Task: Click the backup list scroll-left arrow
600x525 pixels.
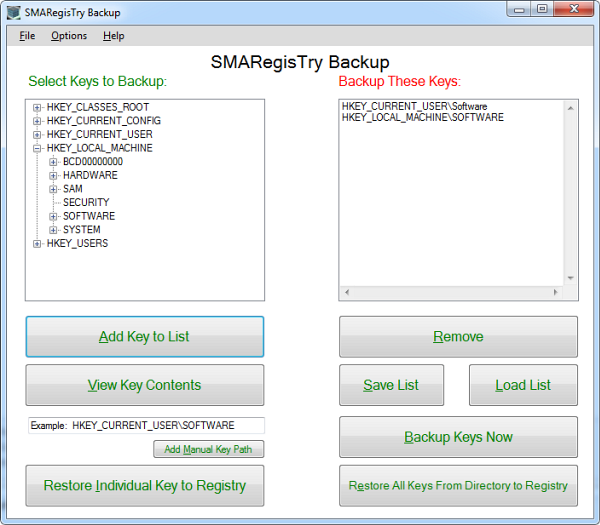Action: tap(347, 292)
